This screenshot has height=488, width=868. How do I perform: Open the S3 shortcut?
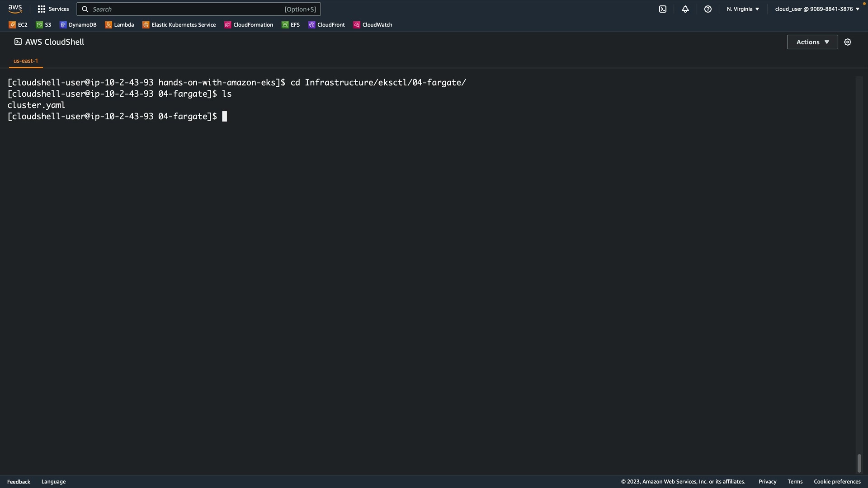point(44,25)
